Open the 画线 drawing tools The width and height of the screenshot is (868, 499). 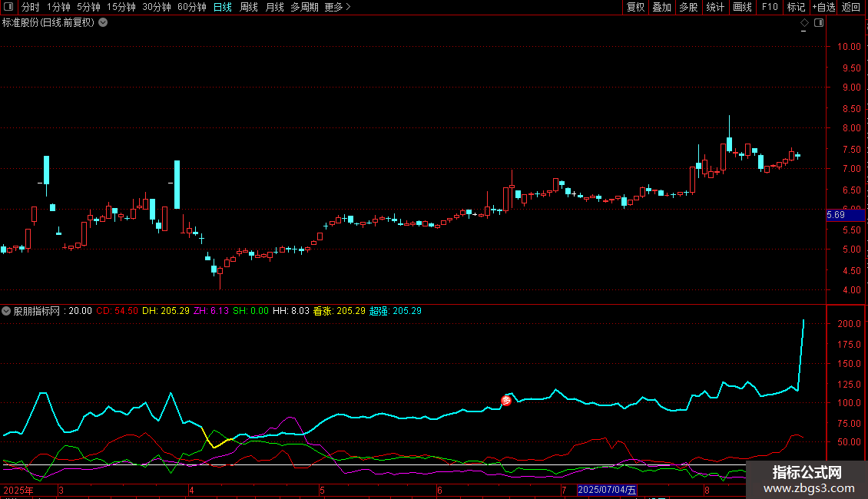(x=742, y=7)
